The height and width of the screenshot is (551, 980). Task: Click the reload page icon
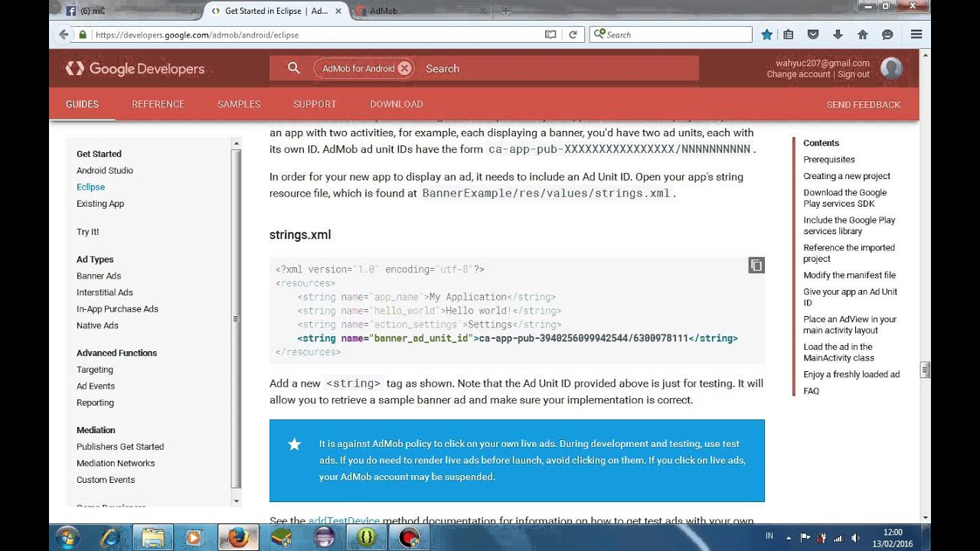572,34
